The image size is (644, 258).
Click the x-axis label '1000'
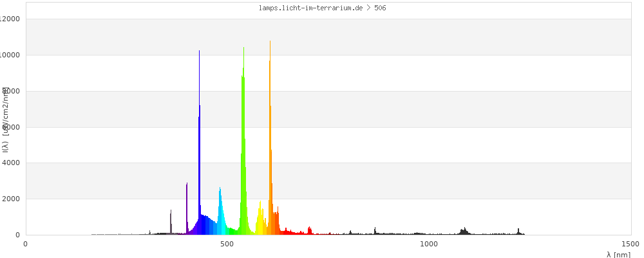tap(429, 244)
